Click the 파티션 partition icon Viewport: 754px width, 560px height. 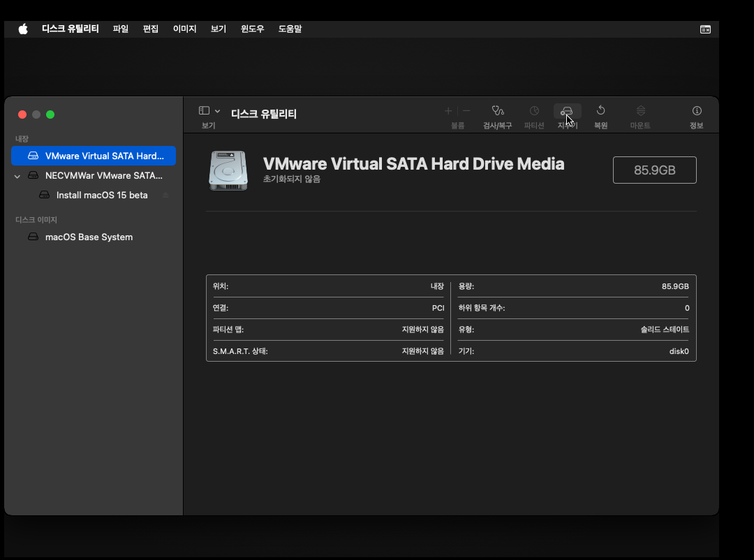tap(534, 111)
